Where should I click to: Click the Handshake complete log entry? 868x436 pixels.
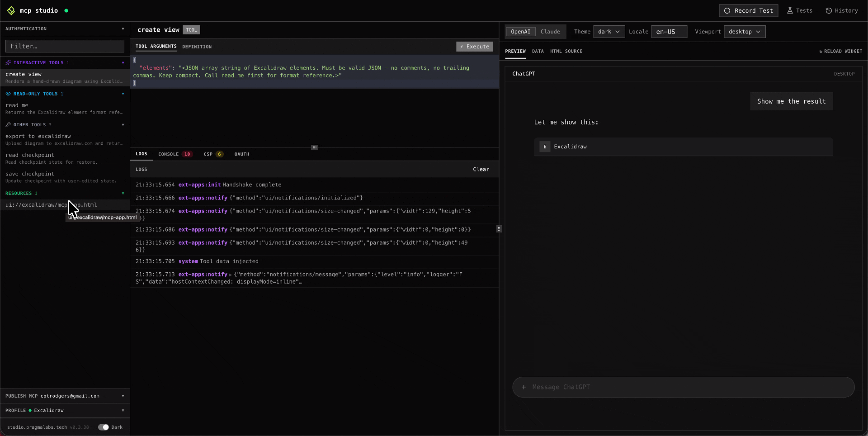pos(315,185)
